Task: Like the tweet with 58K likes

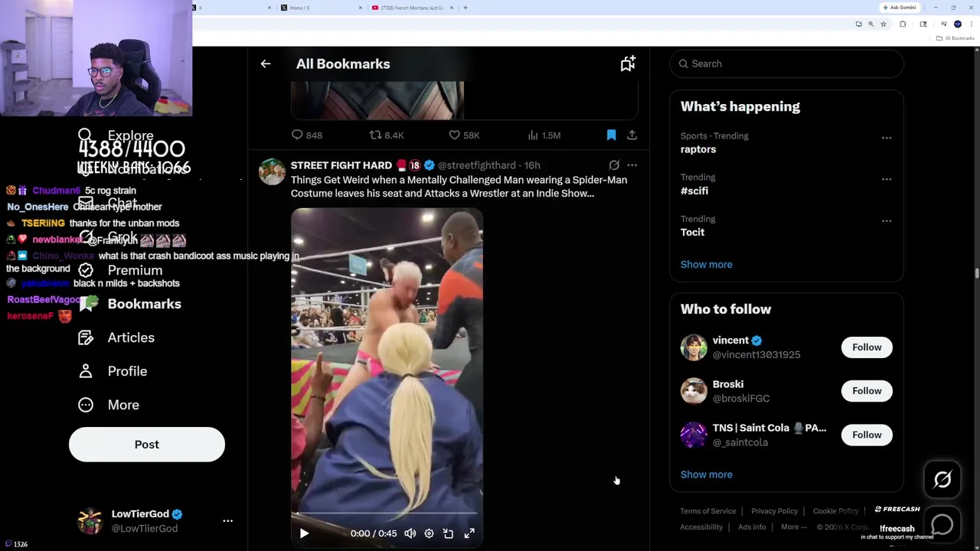Action: pyautogui.click(x=464, y=135)
